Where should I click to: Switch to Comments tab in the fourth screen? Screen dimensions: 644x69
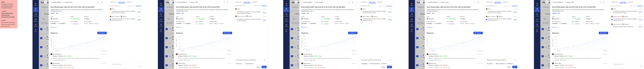click(x=505, y=2)
